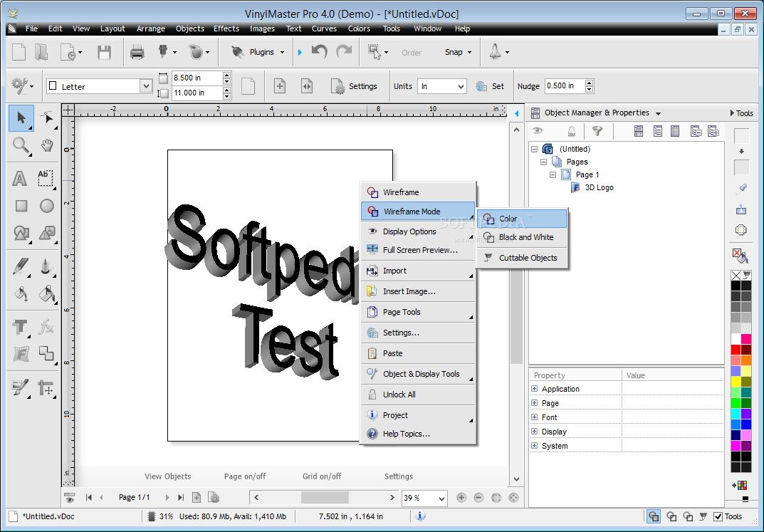Toggle Grid on/off below canvas

click(322, 476)
